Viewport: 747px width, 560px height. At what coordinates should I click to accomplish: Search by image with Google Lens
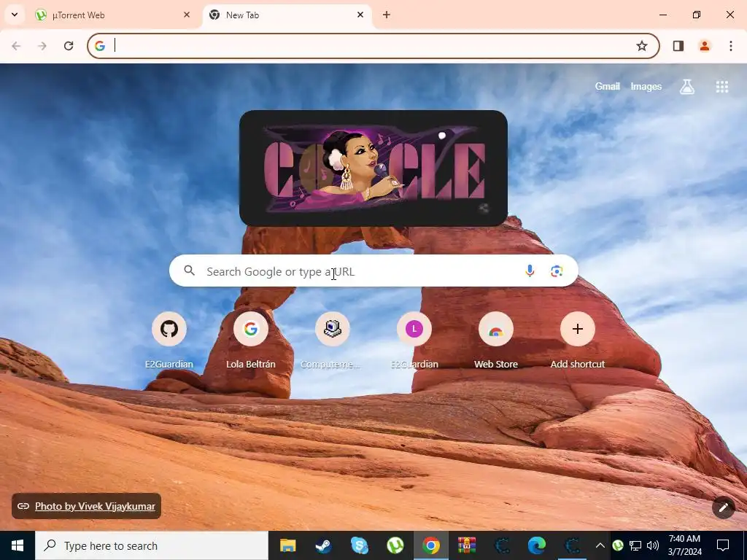coord(557,271)
